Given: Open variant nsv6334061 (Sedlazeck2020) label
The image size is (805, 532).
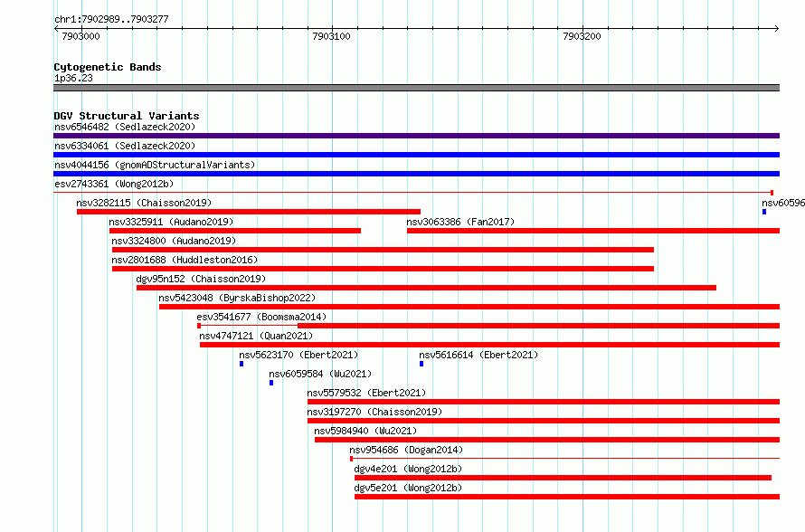Looking at the screenshot, I should point(125,146).
